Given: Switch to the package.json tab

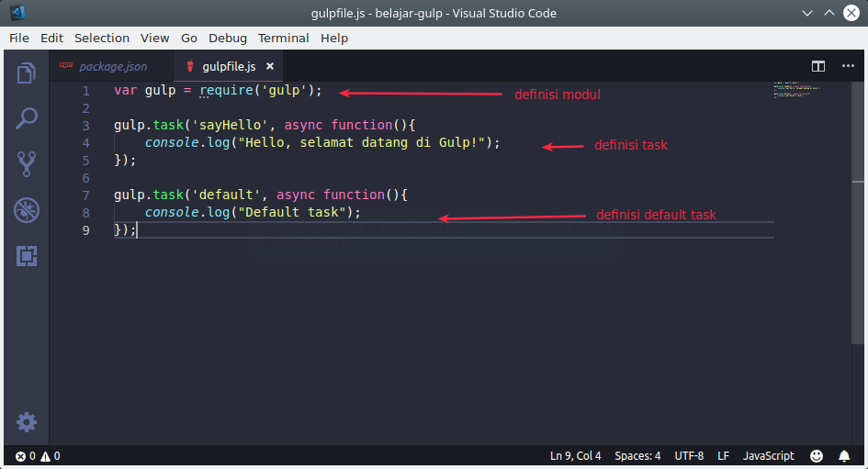Looking at the screenshot, I should 111,66.
